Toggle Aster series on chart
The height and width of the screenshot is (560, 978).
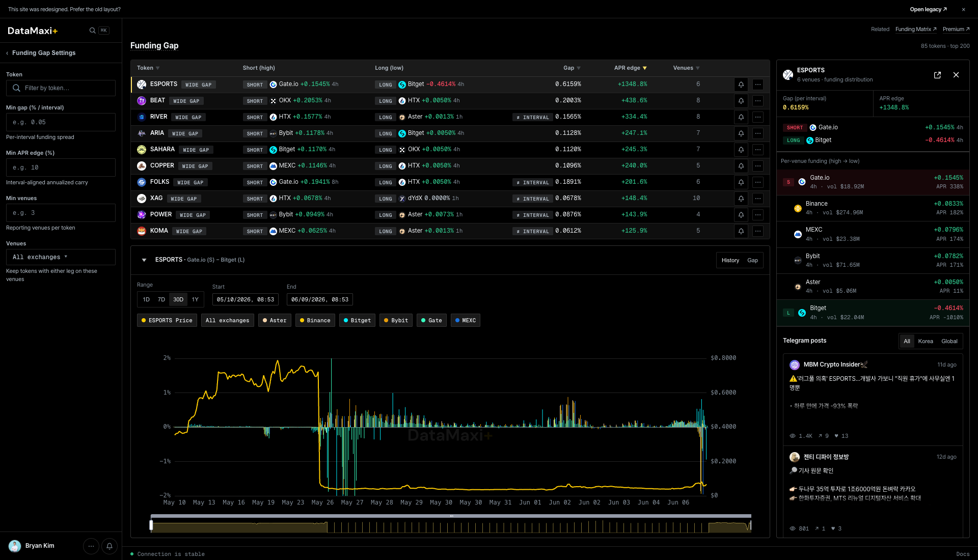(275, 320)
